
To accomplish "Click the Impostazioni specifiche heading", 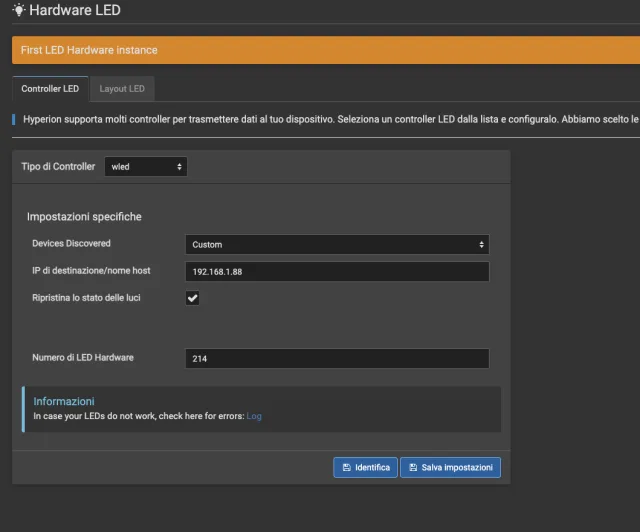I will point(84,217).
